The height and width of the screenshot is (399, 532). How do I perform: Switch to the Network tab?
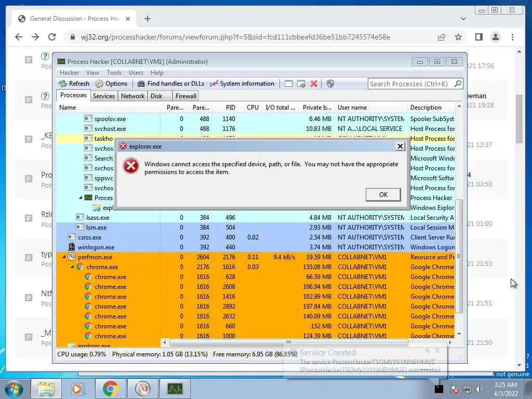point(132,96)
